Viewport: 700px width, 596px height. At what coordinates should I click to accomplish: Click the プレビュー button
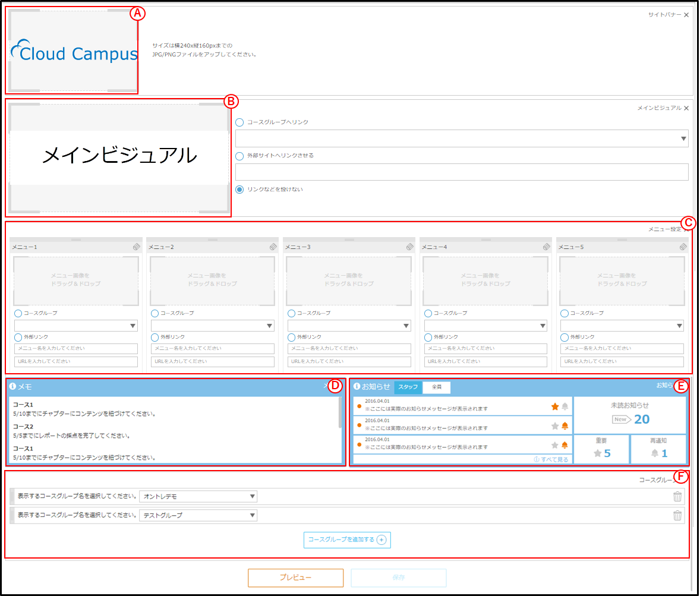point(295,578)
